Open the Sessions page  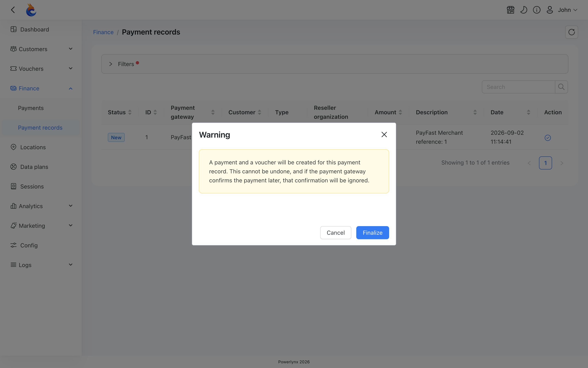click(x=41, y=186)
